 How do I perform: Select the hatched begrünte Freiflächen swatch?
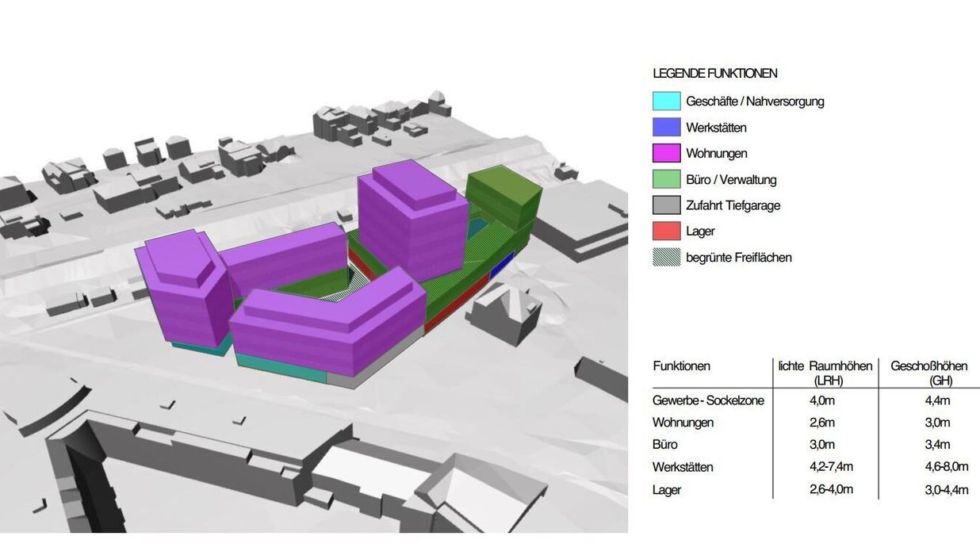click(x=666, y=257)
